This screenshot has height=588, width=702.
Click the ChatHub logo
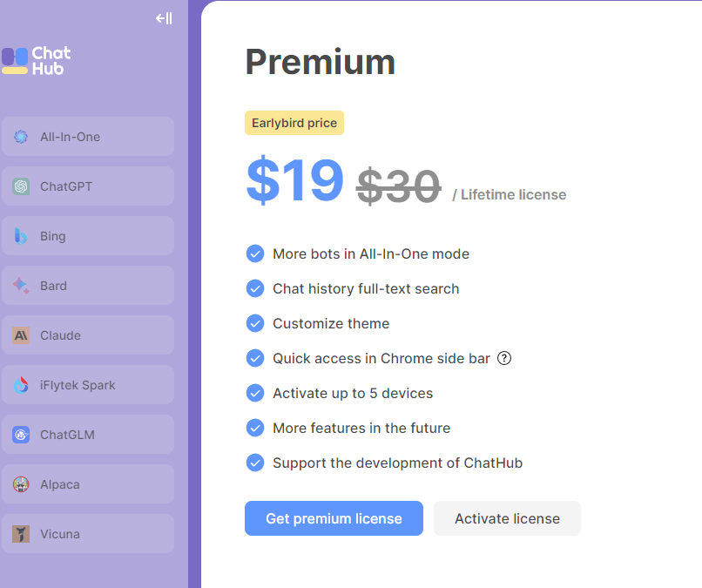(37, 60)
